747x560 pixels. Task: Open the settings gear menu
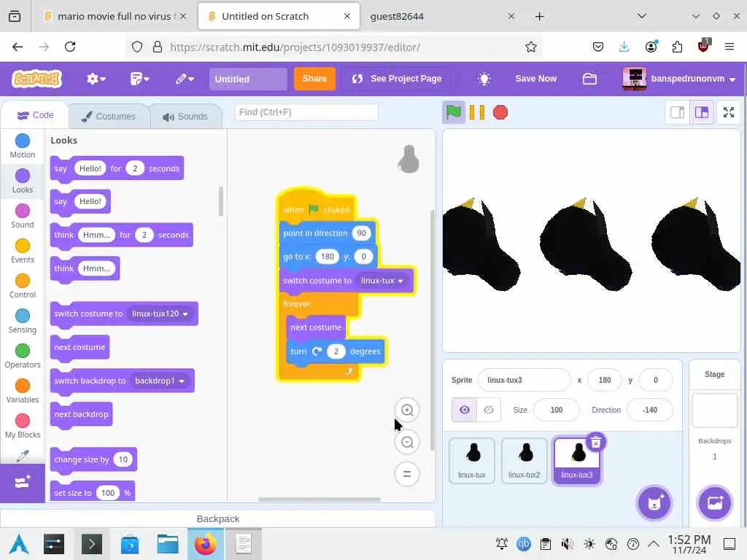[96, 79]
